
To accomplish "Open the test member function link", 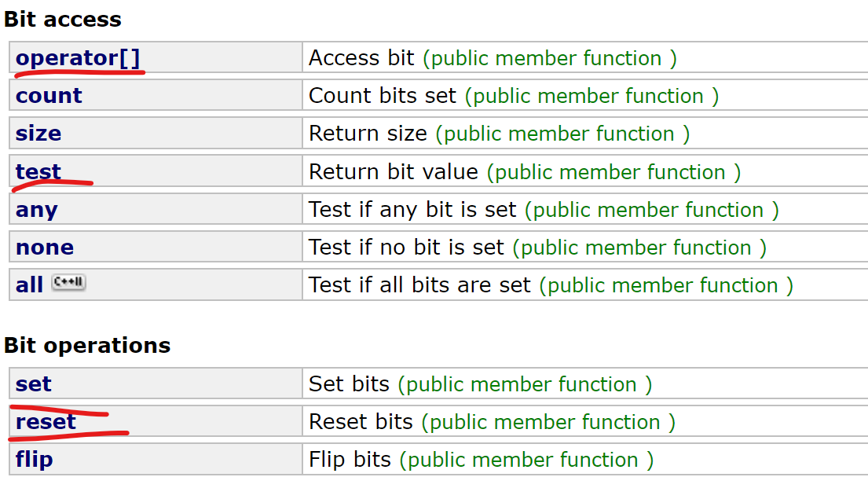I will pyautogui.click(x=38, y=172).
